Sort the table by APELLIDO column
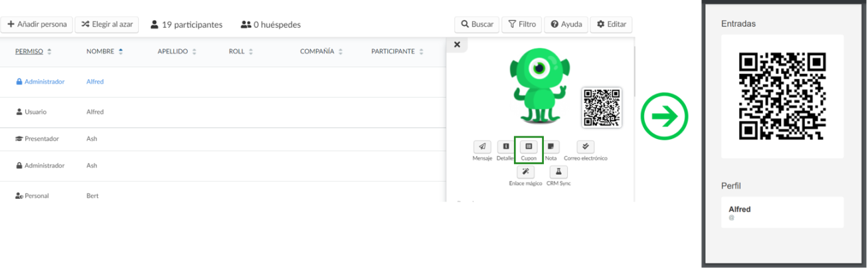 tap(177, 51)
